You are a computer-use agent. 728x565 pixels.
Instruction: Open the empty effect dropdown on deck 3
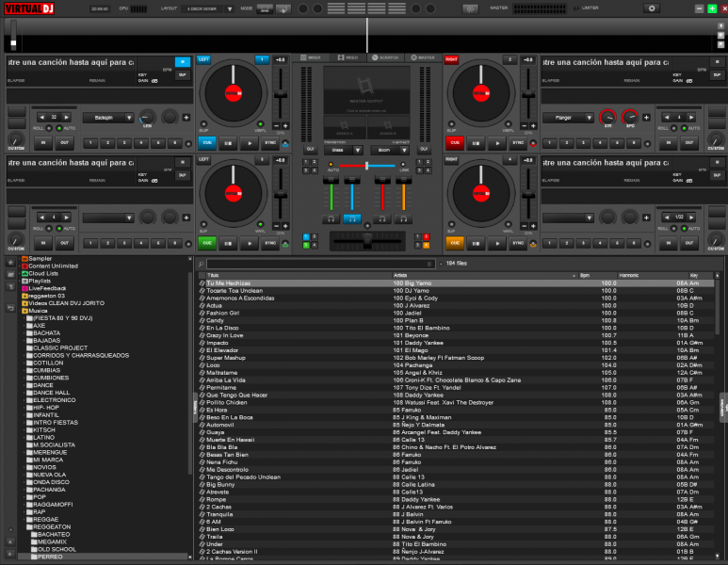108,218
